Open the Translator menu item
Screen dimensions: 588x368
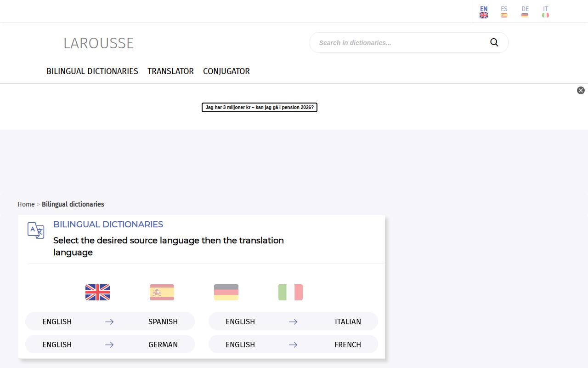pyautogui.click(x=170, y=71)
